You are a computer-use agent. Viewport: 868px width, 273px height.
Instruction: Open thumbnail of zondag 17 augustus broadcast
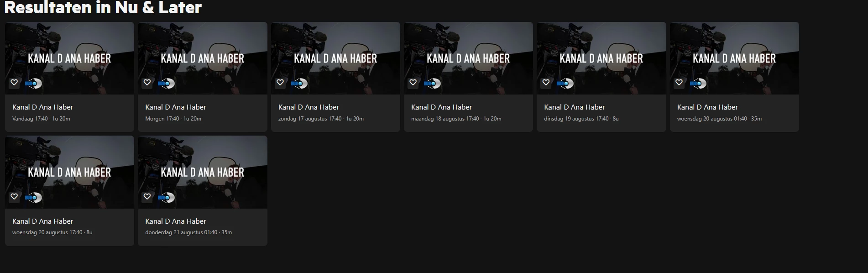coord(335,58)
